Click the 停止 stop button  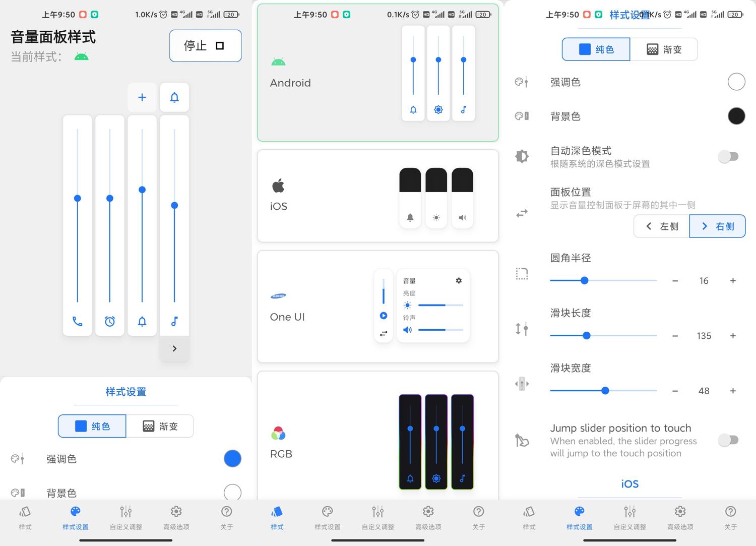point(205,45)
